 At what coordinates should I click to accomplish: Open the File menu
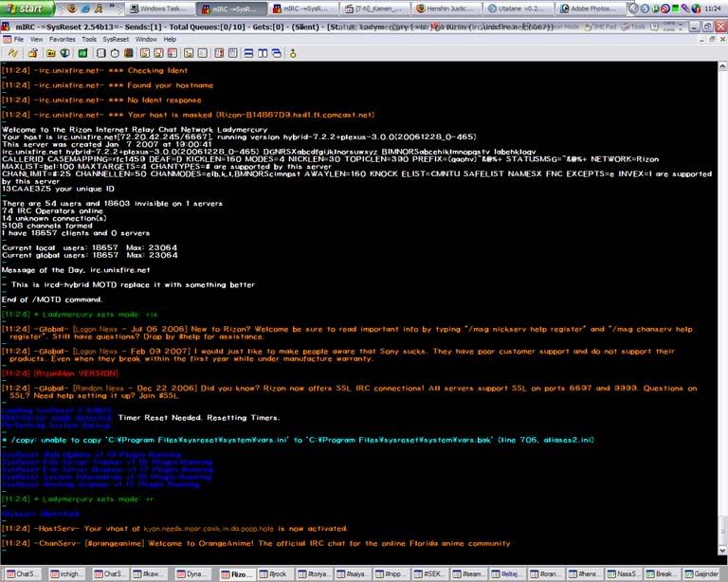tap(20, 39)
